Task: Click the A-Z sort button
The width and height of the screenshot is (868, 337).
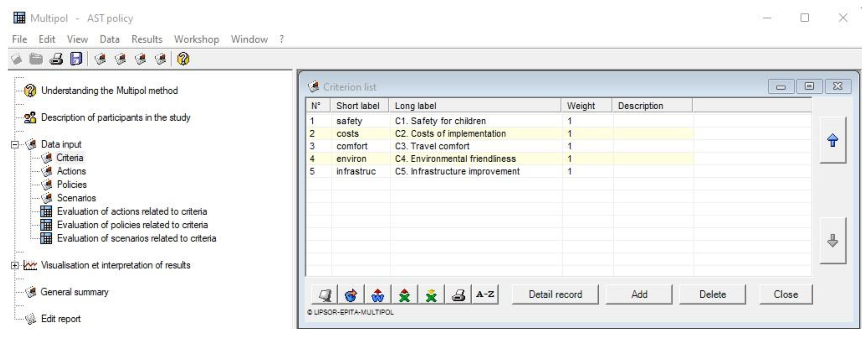Action: pyautogui.click(x=485, y=294)
